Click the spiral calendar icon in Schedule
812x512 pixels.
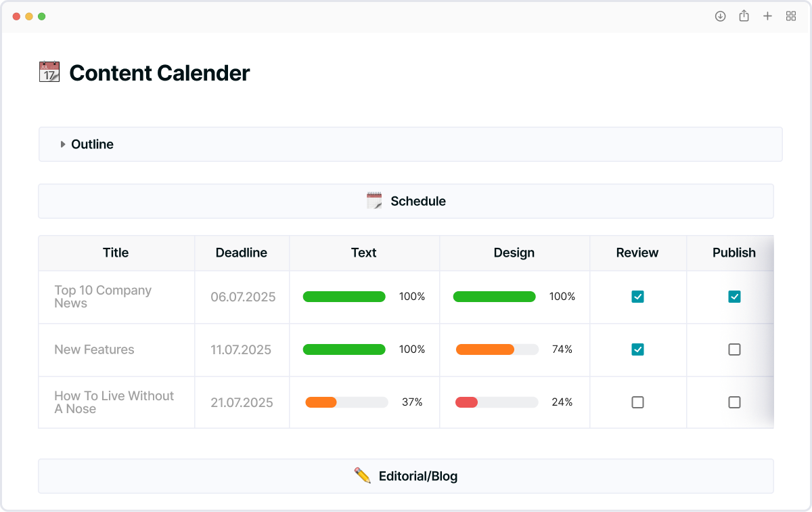pos(374,200)
